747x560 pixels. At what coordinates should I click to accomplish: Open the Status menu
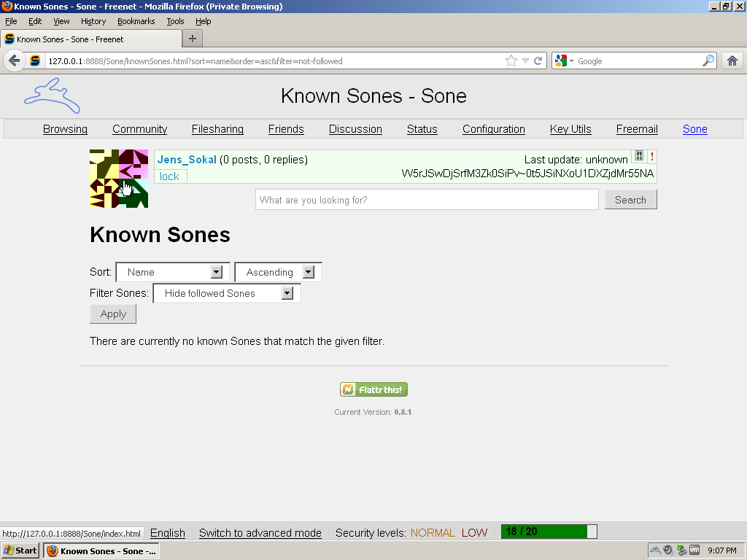422,129
